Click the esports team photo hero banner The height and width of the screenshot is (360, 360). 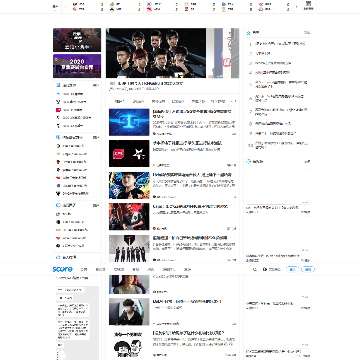point(156,53)
